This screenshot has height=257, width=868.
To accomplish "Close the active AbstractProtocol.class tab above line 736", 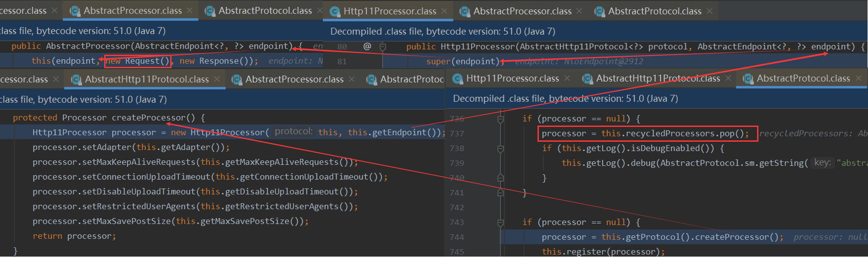I will 859,78.
